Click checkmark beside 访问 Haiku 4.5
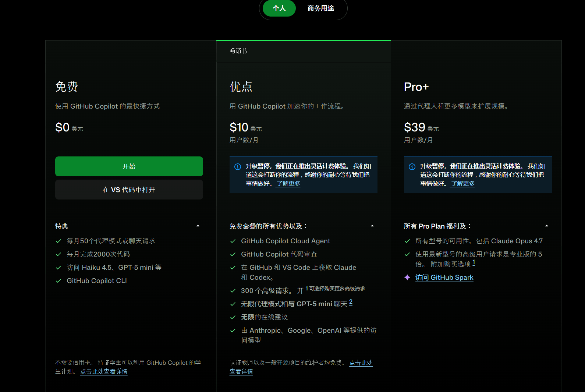The width and height of the screenshot is (585, 392). 58,268
